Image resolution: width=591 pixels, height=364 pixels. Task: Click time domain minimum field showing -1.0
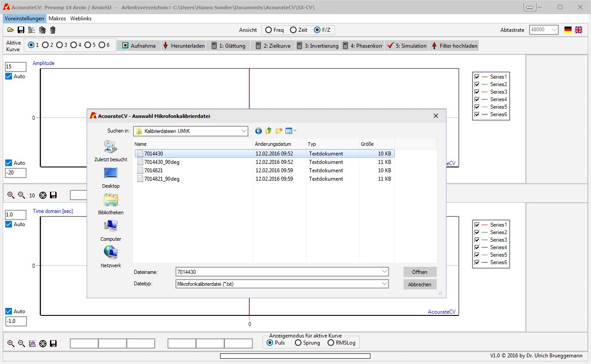click(15, 321)
